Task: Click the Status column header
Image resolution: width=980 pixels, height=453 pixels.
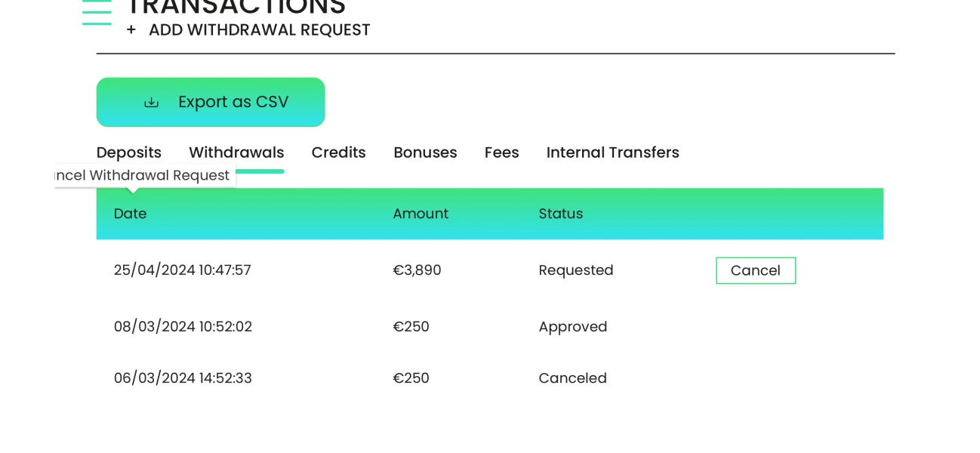Action: point(560,214)
